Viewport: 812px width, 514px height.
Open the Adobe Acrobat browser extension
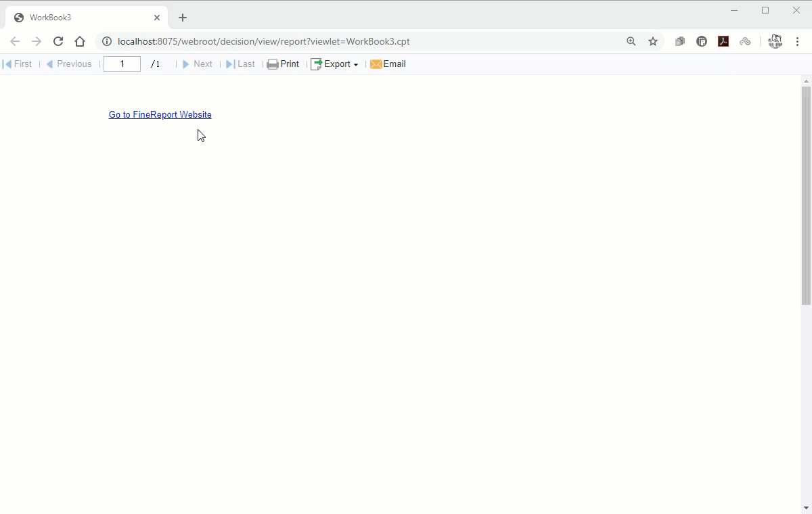coord(723,41)
